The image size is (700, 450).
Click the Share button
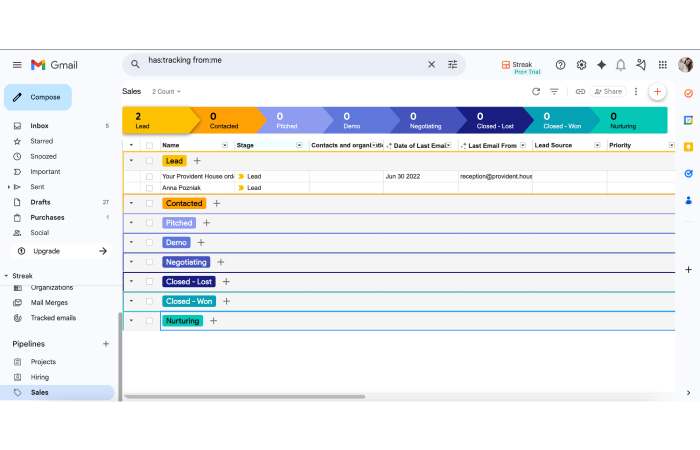click(x=608, y=92)
